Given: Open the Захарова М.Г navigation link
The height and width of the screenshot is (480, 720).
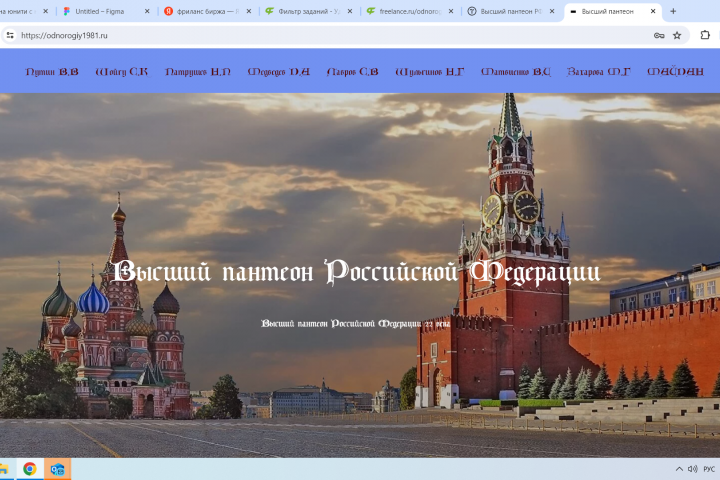Looking at the screenshot, I should [x=599, y=72].
